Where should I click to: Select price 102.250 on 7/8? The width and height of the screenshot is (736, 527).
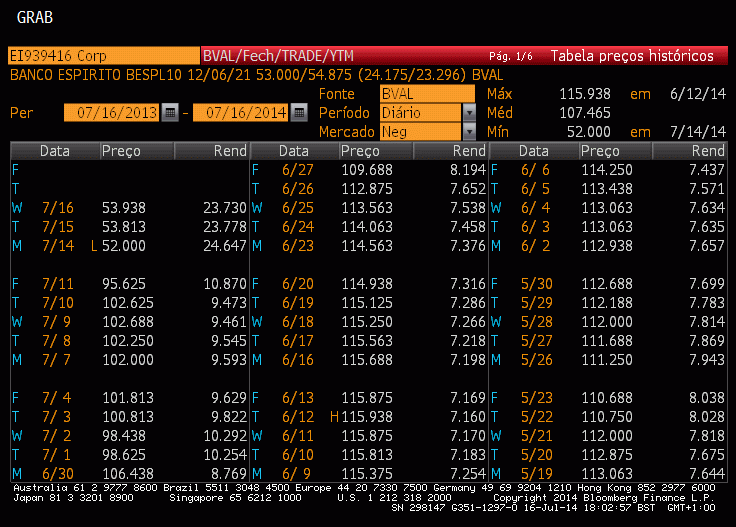128,341
